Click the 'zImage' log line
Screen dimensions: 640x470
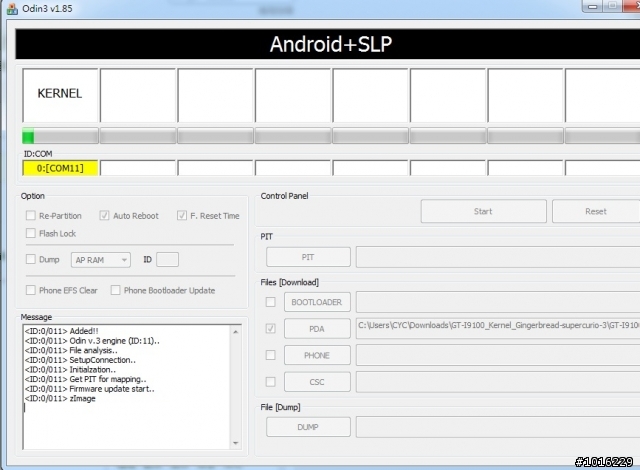click(60, 399)
